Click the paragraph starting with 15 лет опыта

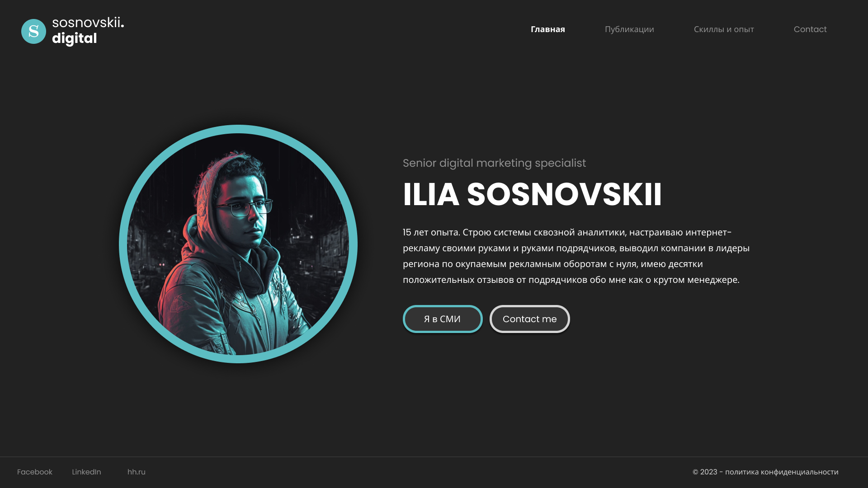coord(576,256)
